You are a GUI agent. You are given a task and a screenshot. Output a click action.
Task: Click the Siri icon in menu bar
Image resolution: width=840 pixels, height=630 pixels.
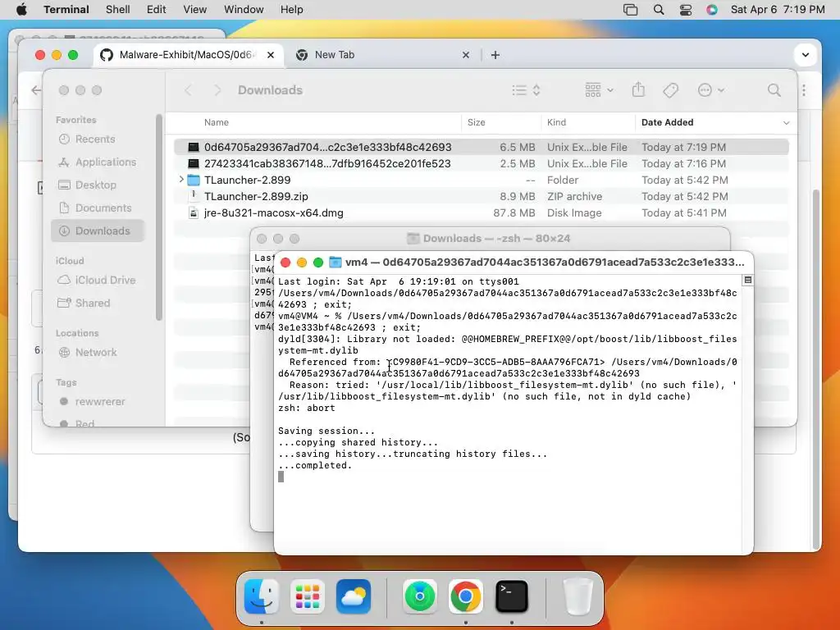coord(711,10)
